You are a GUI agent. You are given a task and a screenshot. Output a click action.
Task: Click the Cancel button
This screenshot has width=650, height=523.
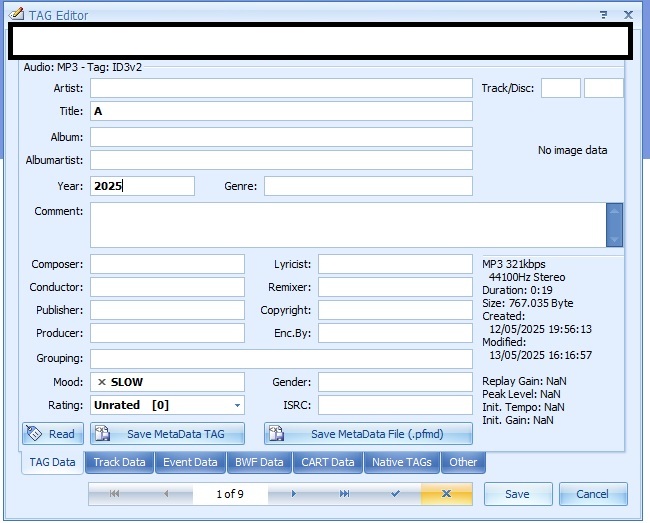(x=593, y=494)
